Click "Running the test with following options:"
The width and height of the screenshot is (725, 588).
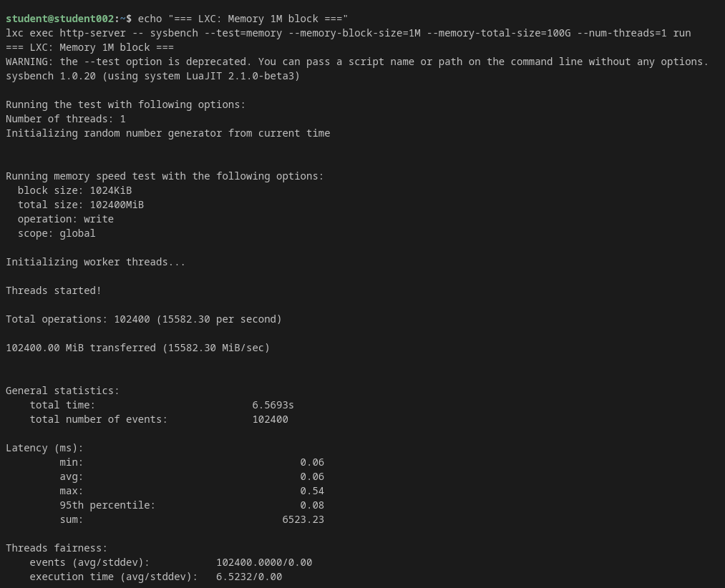coord(125,105)
